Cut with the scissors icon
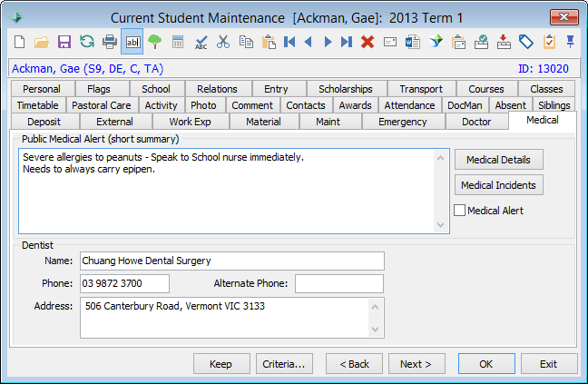The image size is (588, 384). click(x=223, y=42)
